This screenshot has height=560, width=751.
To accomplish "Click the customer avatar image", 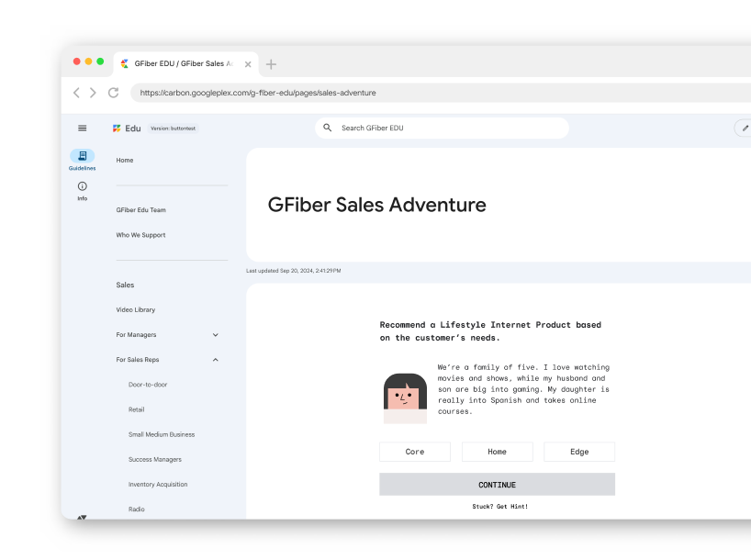I will click(405, 398).
